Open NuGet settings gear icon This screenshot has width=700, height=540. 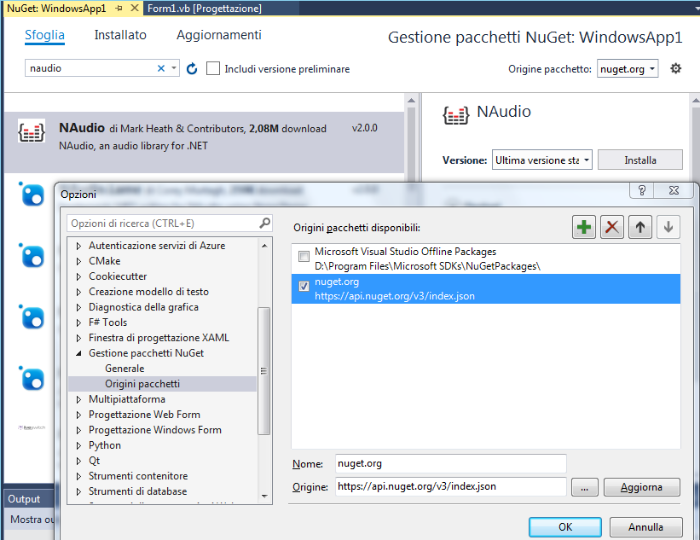(x=676, y=69)
